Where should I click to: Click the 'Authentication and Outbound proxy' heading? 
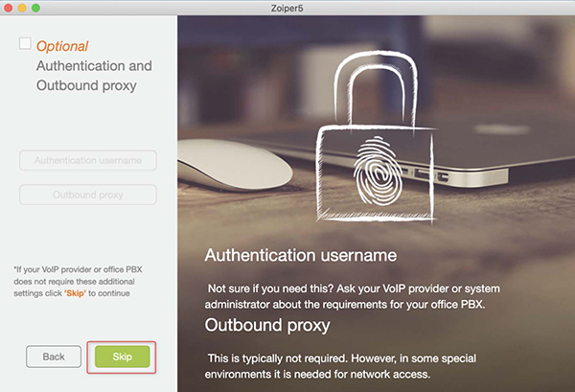94,76
